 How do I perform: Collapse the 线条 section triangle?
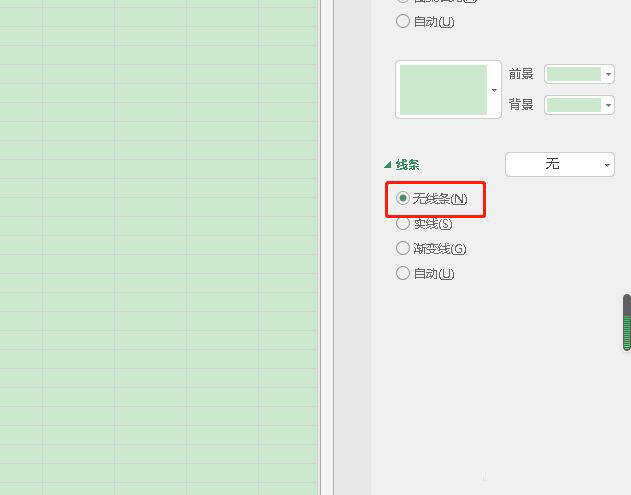coord(388,165)
